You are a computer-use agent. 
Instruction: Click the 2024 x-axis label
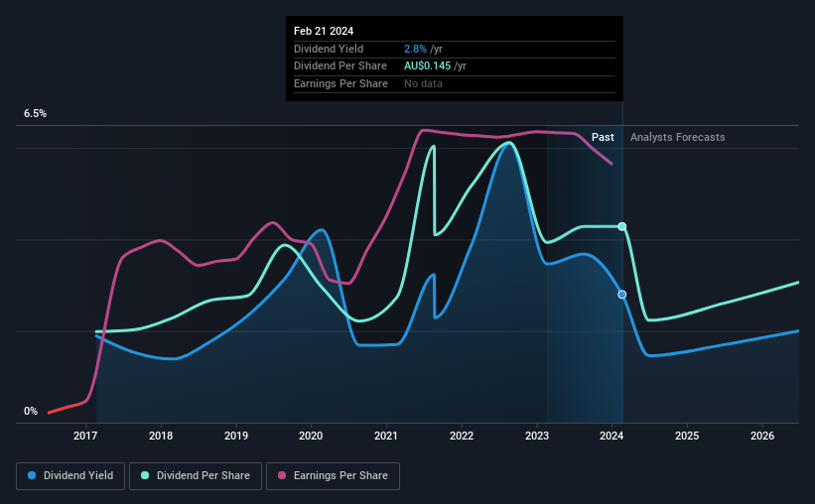[x=611, y=436]
